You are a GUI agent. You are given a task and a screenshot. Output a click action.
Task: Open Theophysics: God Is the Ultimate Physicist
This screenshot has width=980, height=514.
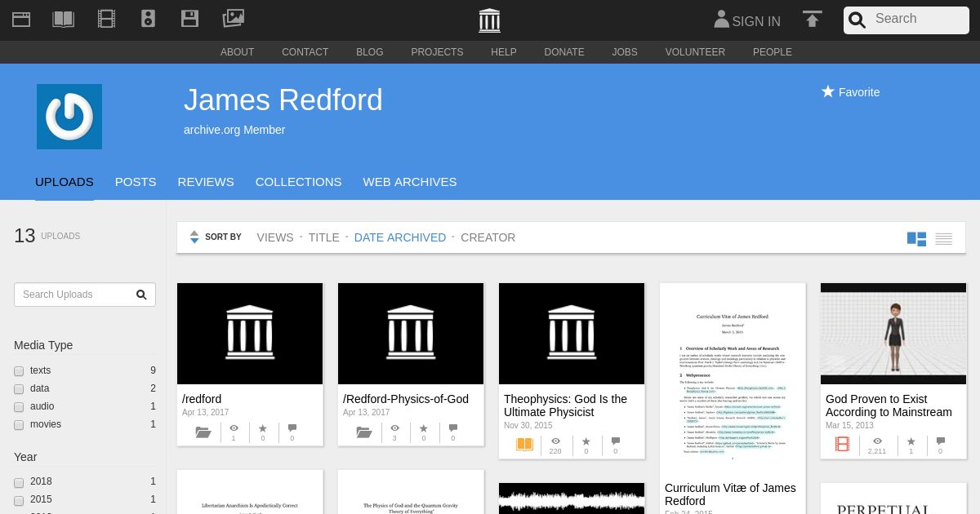pos(565,405)
